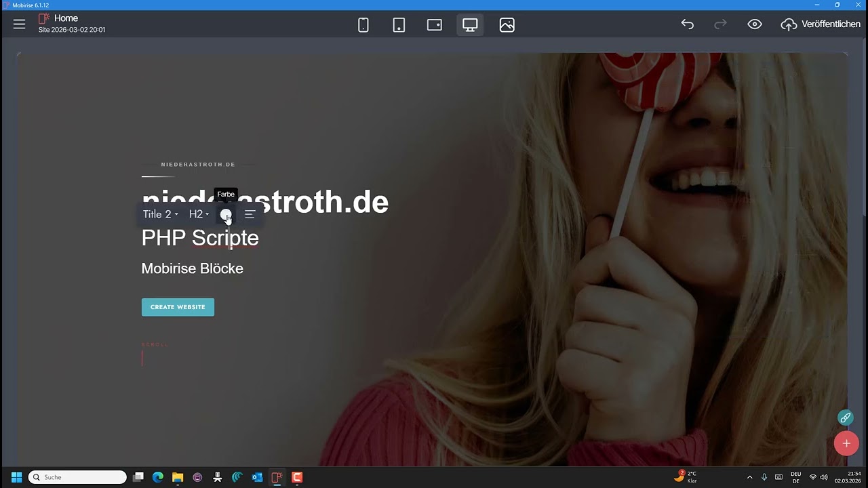The image size is (868, 488).
Task: Click the Mobirise page icon beside Home
Action: pos(44,18)
